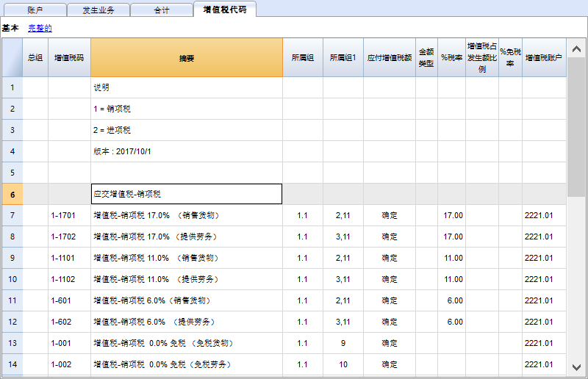This screenshot has height=379, width=588.
Task: Click the 增值税代码 tab
Action: coord(225,10)
